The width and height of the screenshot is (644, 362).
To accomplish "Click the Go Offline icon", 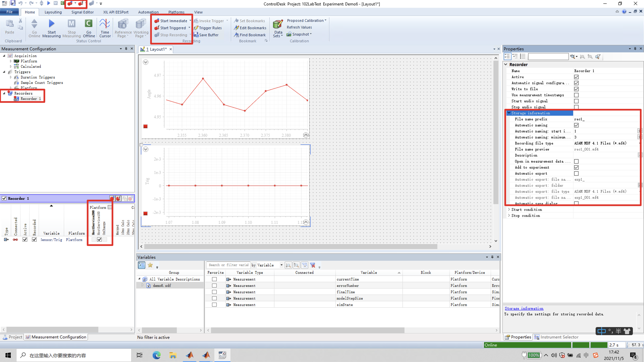I will pos(89,23).
